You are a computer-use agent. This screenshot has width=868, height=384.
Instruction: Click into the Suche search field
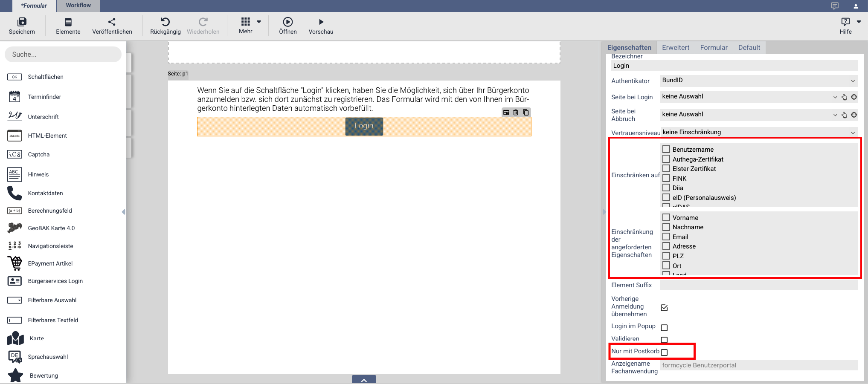point(63,55)
